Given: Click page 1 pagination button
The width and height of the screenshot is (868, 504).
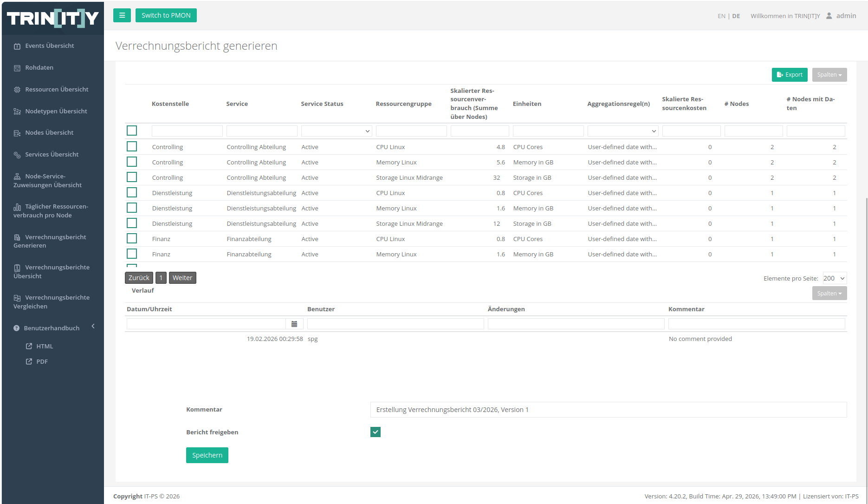Looking at the screenshot, I should [161, 278].
